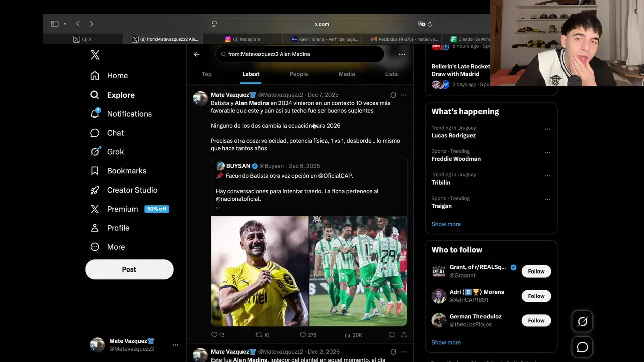View analytics showing 20K views
The height and width of the screenshot is (362, 644).
coord(353,335)
